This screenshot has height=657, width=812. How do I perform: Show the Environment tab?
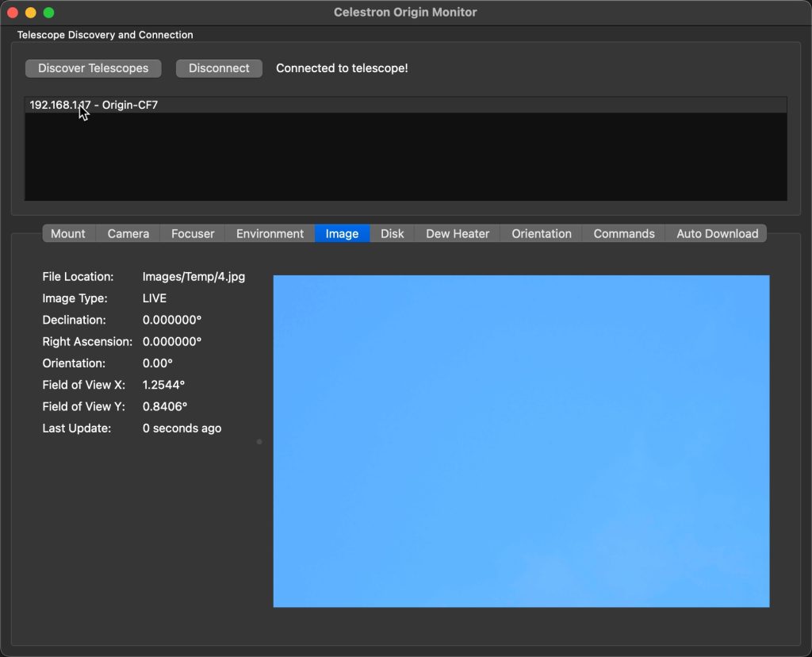click(x=270, y=234)
